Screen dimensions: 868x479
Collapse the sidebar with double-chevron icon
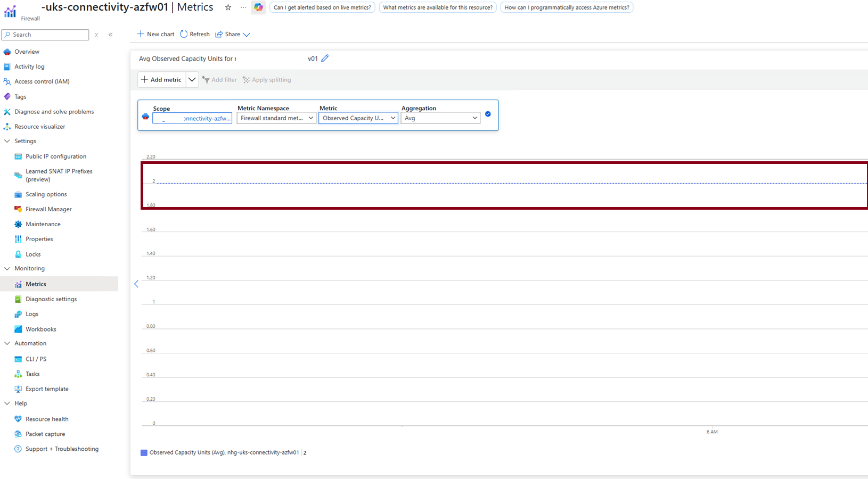[x=111, y=35]
